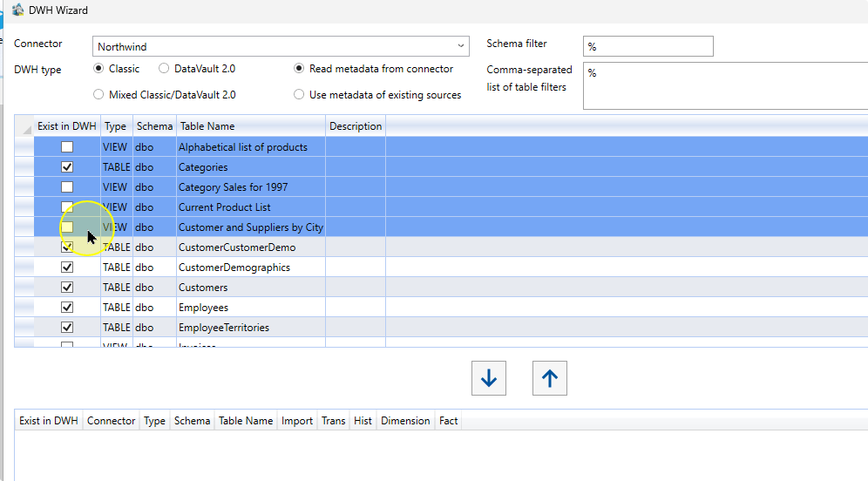Toggle checkbox for Category Sales for 1997

pyautogui.click(x=67, y=187)
